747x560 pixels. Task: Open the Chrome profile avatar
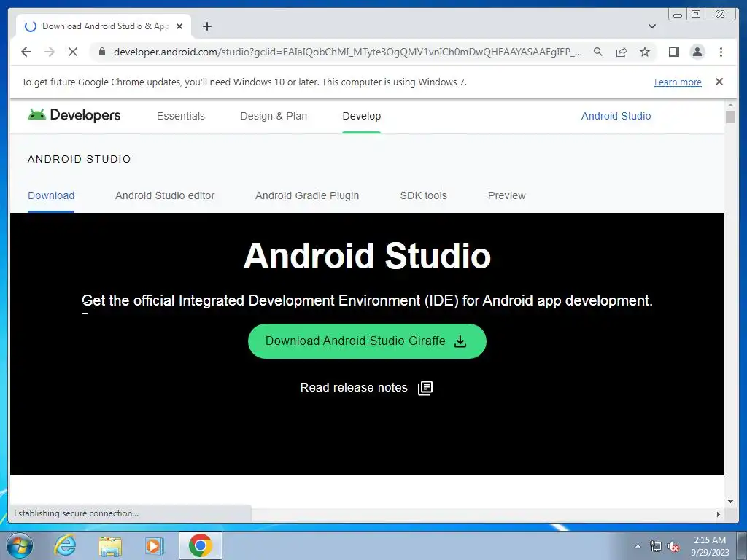click(x=697, y=52)
